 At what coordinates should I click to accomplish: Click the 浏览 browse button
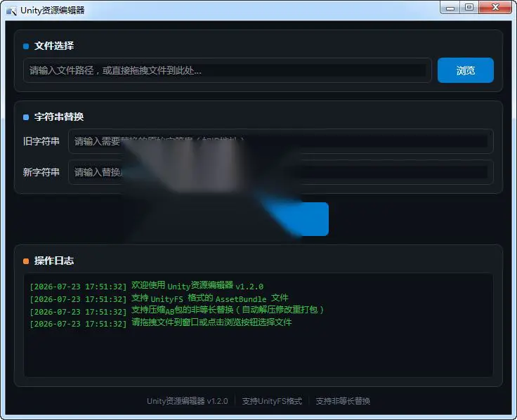pyautogui.click(x=466, y=70)
